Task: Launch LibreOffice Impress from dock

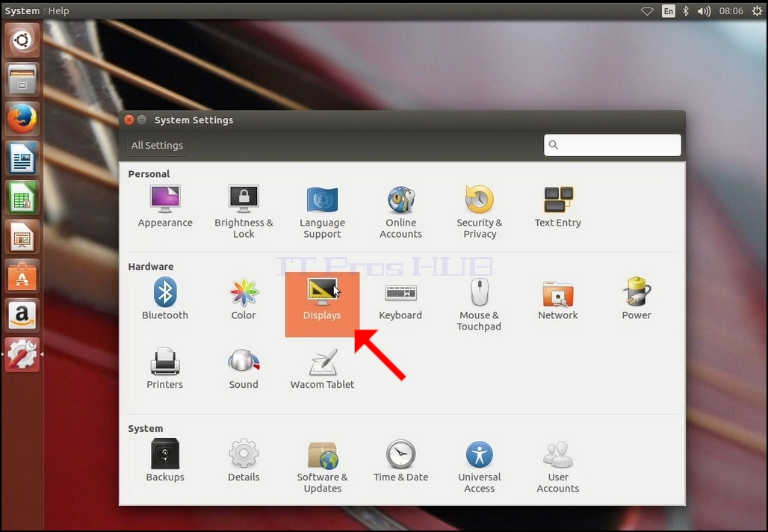Action: coord(22,237)
